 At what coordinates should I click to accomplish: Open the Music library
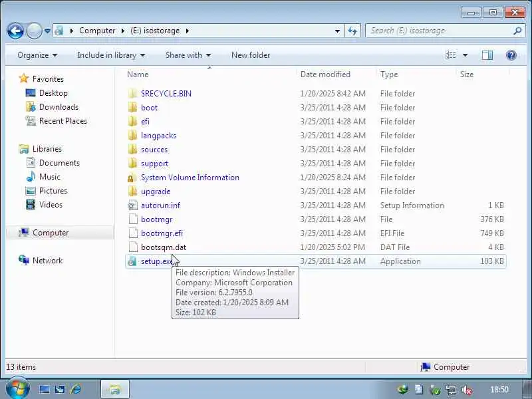[49, 177]
